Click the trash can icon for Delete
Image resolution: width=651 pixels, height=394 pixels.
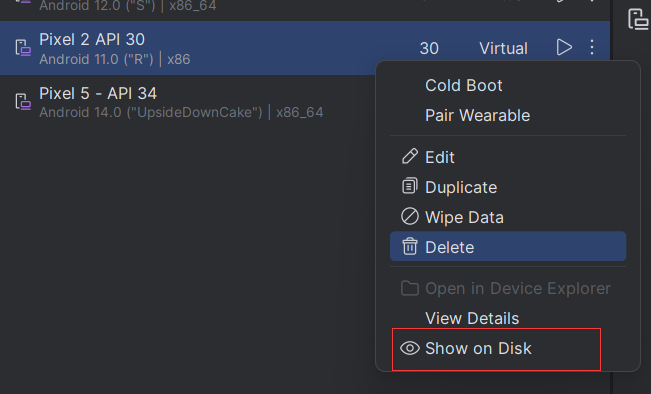tap(410, 246)
